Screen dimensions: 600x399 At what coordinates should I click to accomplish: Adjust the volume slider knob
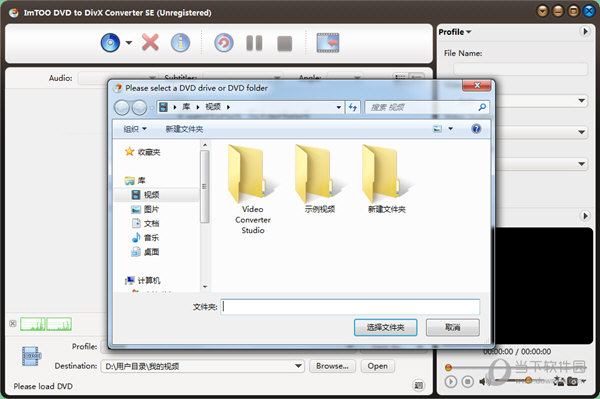(528, 380)
